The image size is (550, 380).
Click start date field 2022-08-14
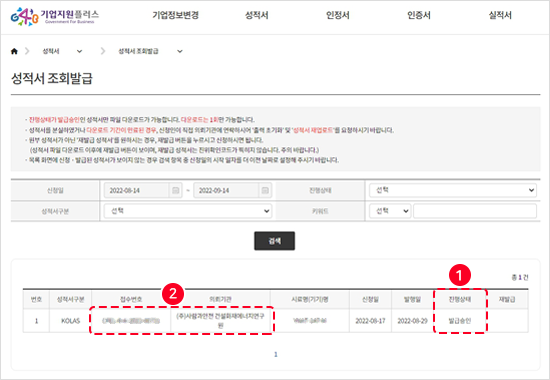(x=137, y=191)
